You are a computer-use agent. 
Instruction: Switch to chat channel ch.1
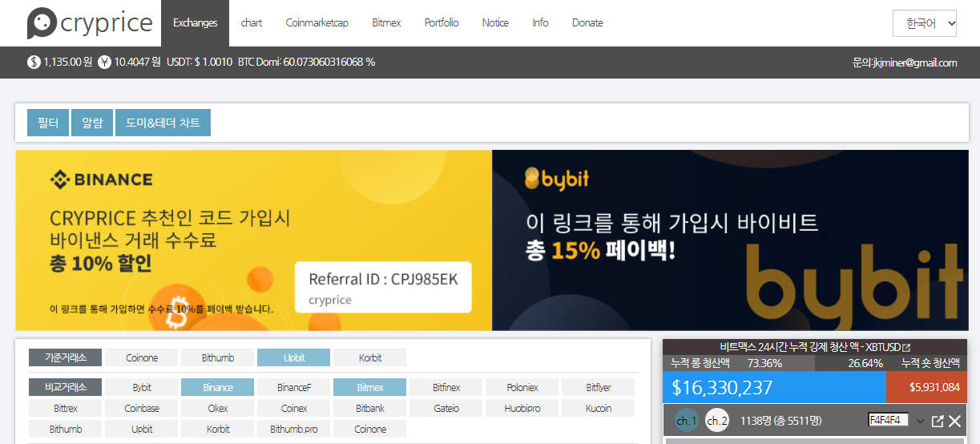687,420
